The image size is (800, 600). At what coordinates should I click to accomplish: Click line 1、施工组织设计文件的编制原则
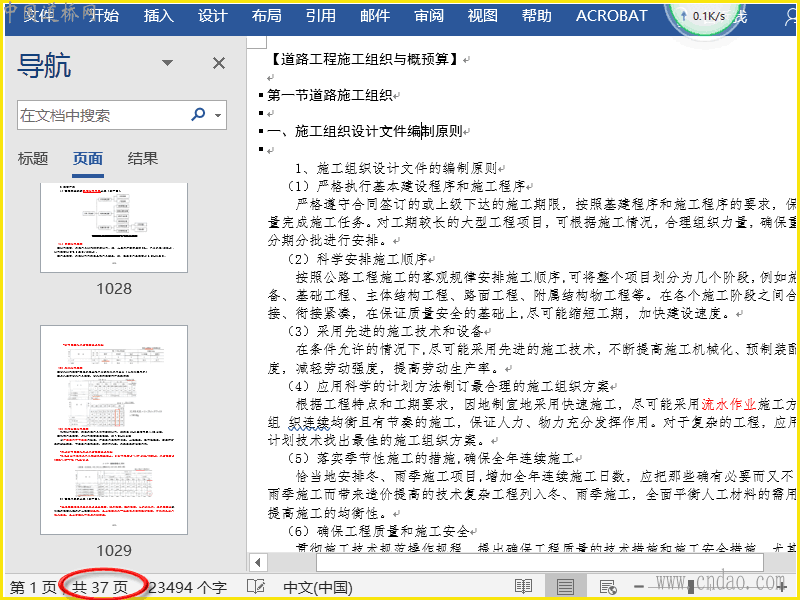pos(396,168)
